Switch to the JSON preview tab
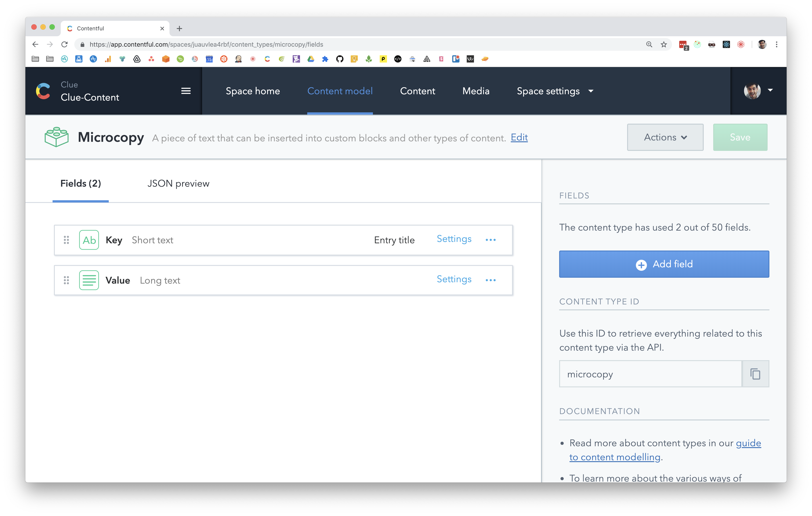The image size is (812, 516). (178, 183)
